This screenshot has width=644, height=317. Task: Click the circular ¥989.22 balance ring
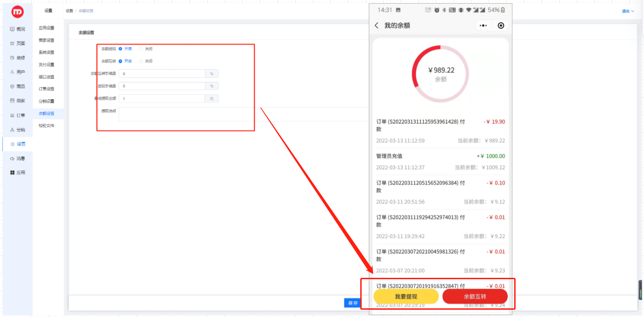pyautogui.click(x=440, y=74)
